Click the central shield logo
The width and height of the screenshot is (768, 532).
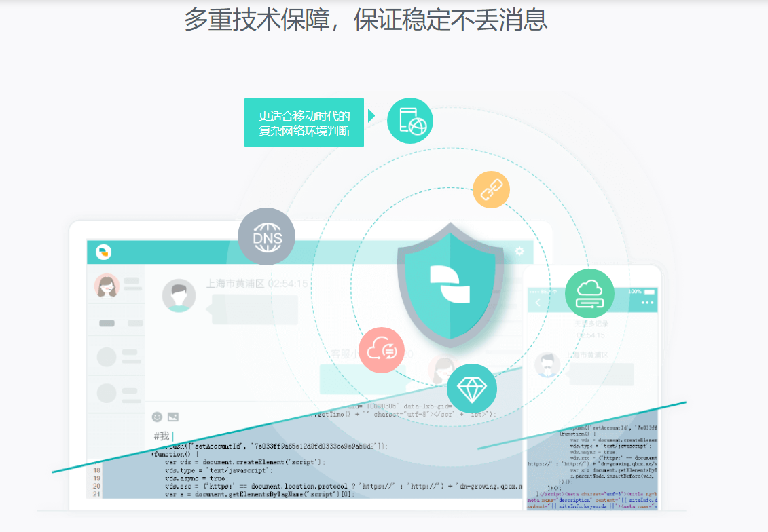click(450, 285)
